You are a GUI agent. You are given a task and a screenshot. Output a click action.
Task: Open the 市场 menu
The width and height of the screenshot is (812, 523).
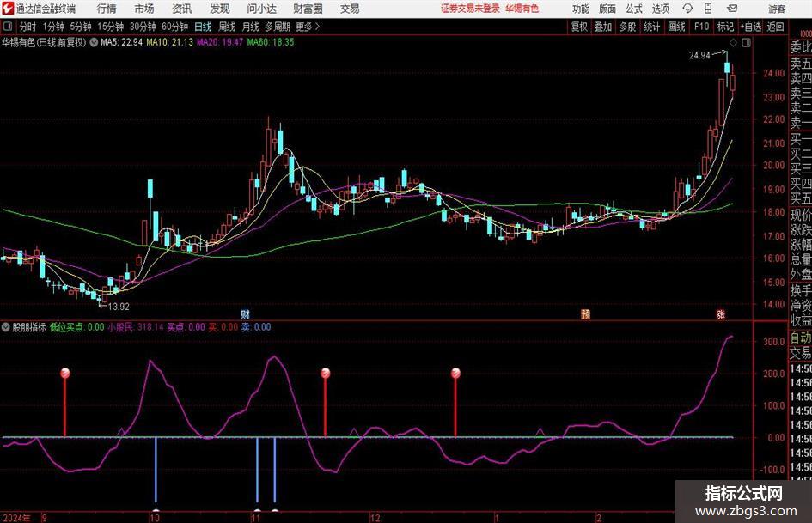pos(144,9)
